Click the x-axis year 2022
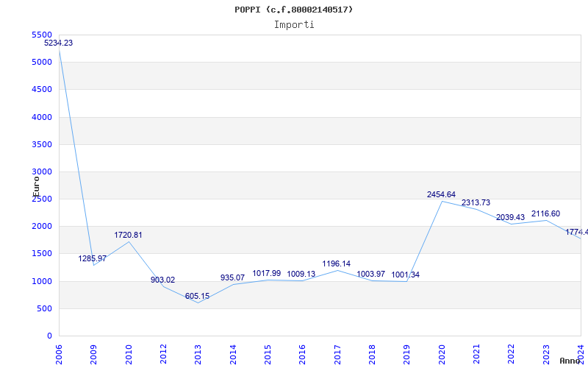Image resolution: width=588 pixels, height=368 pixels. 511,355
